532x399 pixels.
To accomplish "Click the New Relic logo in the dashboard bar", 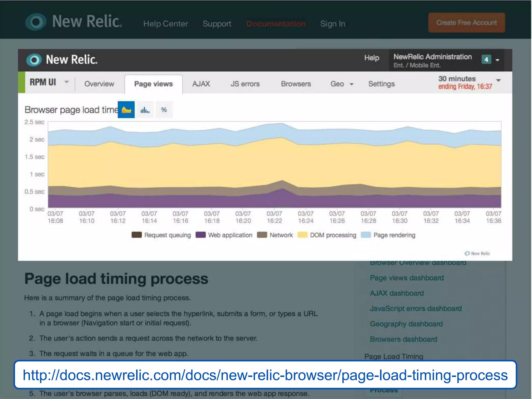I will pos(62,60).
